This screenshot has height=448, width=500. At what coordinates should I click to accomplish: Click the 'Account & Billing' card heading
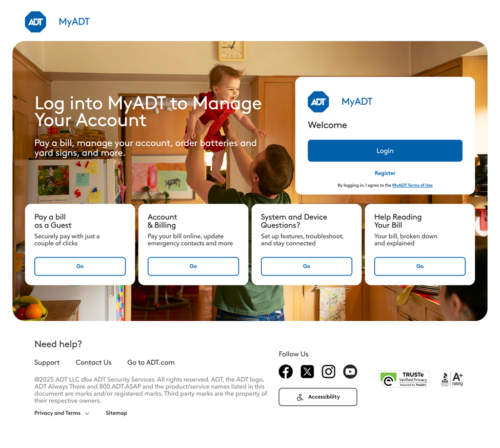(x=163, y=221)
